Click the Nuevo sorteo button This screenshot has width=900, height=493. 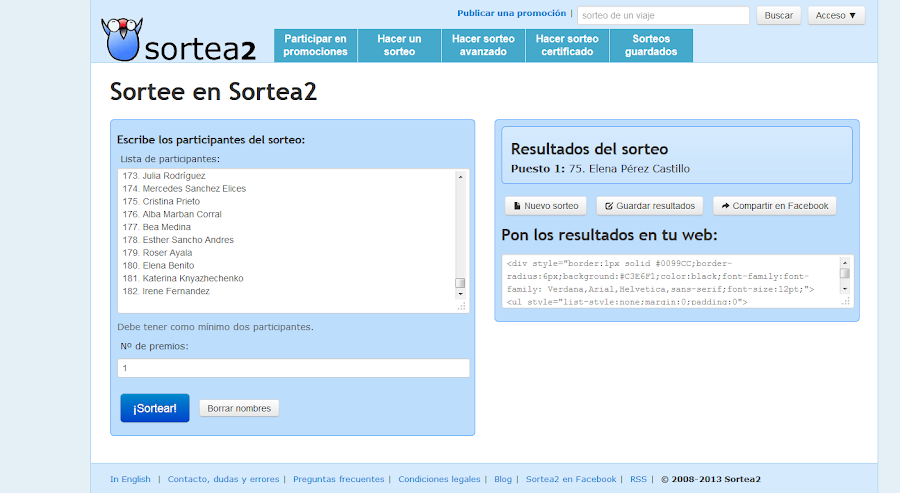[x=545, y=206]
